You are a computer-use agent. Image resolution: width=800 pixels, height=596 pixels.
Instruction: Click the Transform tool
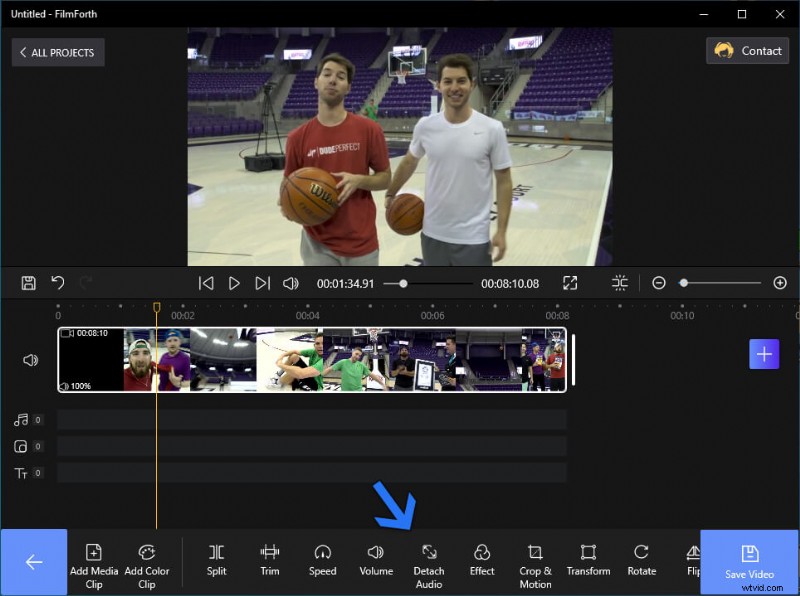coord(588,560)
